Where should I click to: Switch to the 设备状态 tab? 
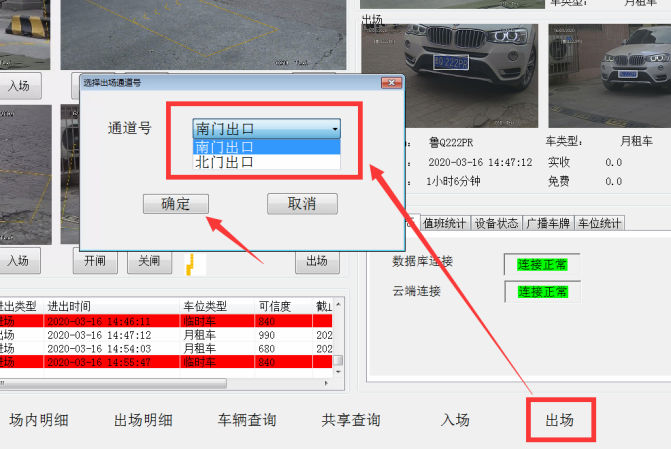tap(496, 223)
